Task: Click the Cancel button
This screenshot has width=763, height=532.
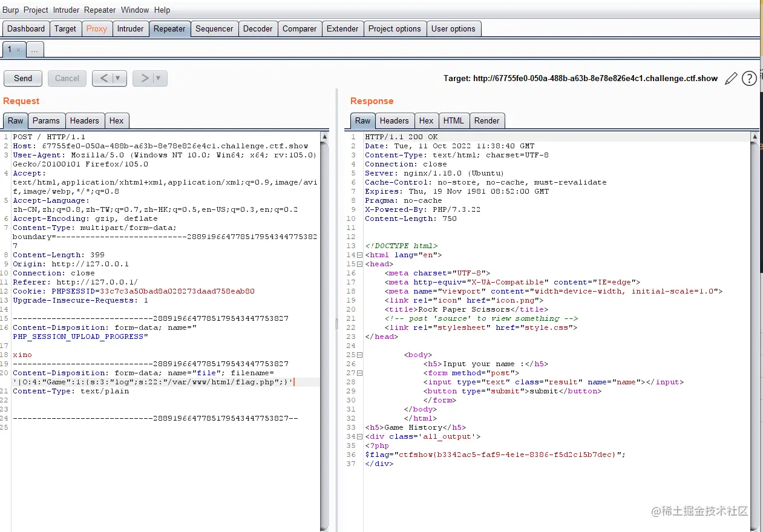Action: click(67, 78)
